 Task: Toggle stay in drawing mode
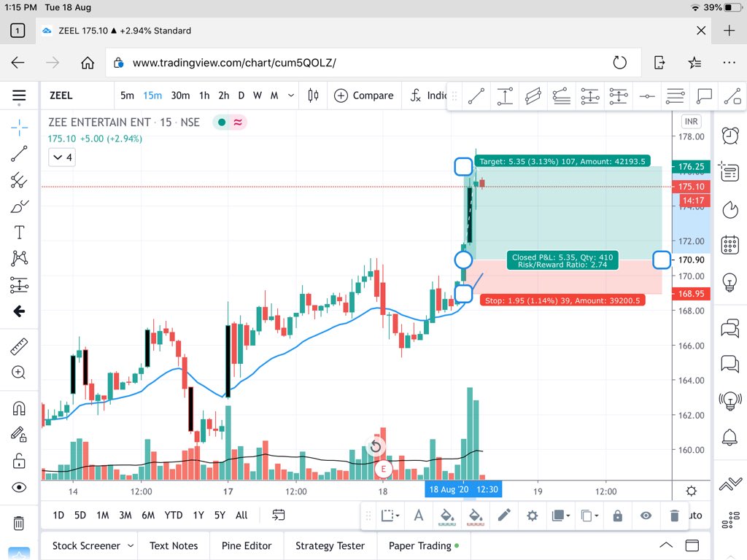[19, 435]
